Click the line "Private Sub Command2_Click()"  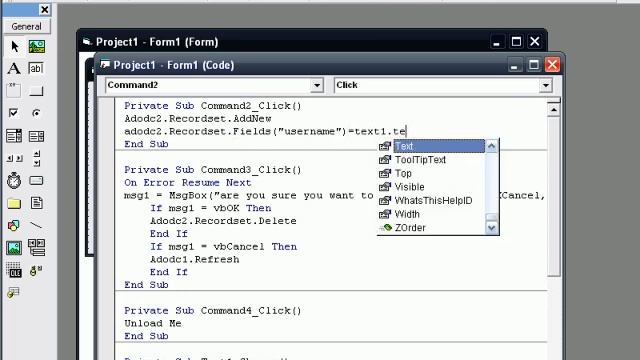pos(213,106)
